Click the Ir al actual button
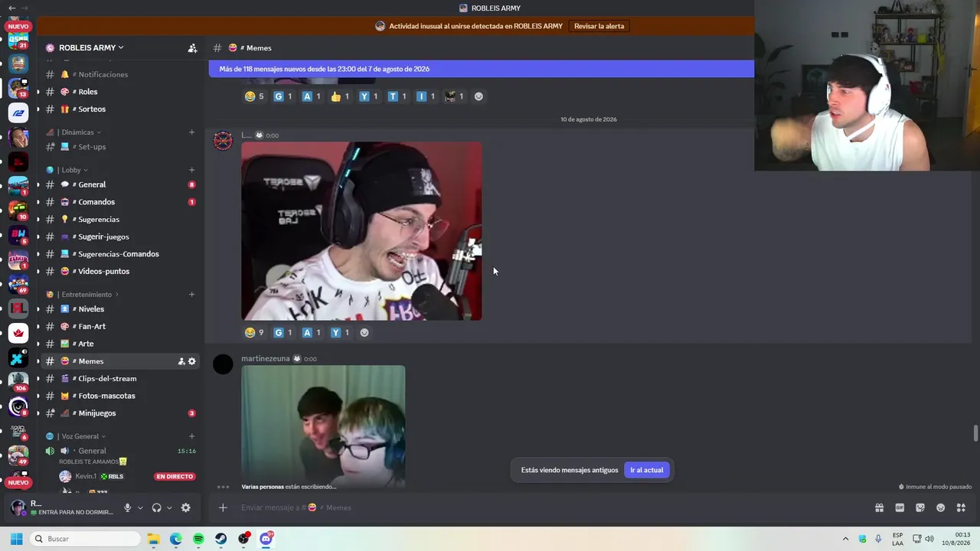The width and height of the screenshot is (980, 551). [647, 470]
